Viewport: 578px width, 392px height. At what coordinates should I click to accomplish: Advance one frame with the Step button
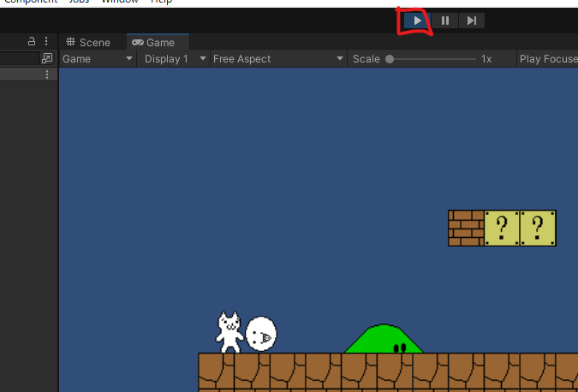[472, 21]
